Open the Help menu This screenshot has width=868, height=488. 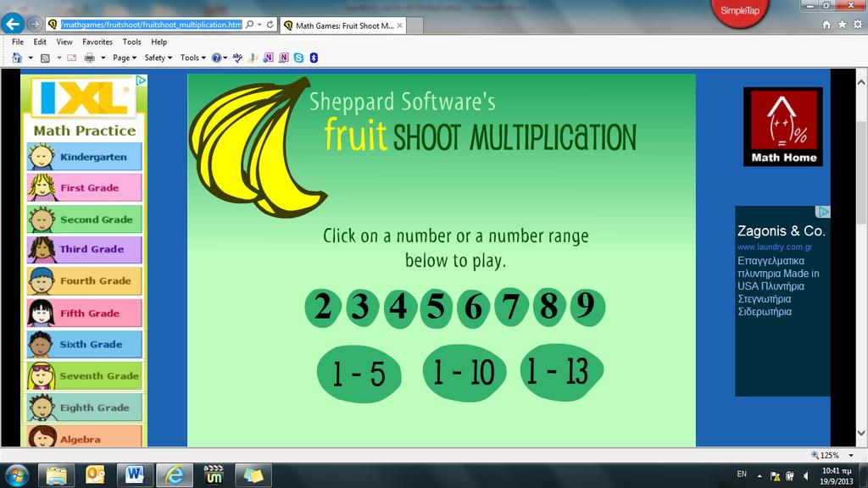[x=159, y=42]
